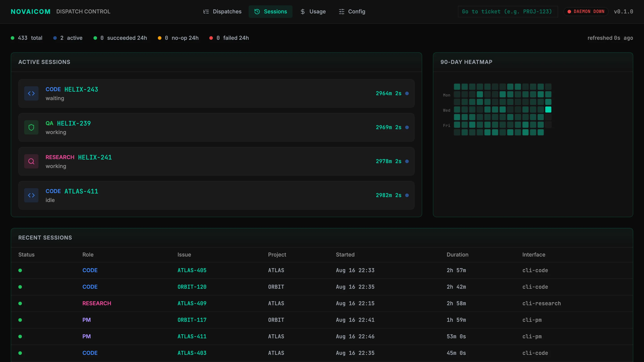
Task: Click the search icon for HELIX-241
Action: click(31, 161)
